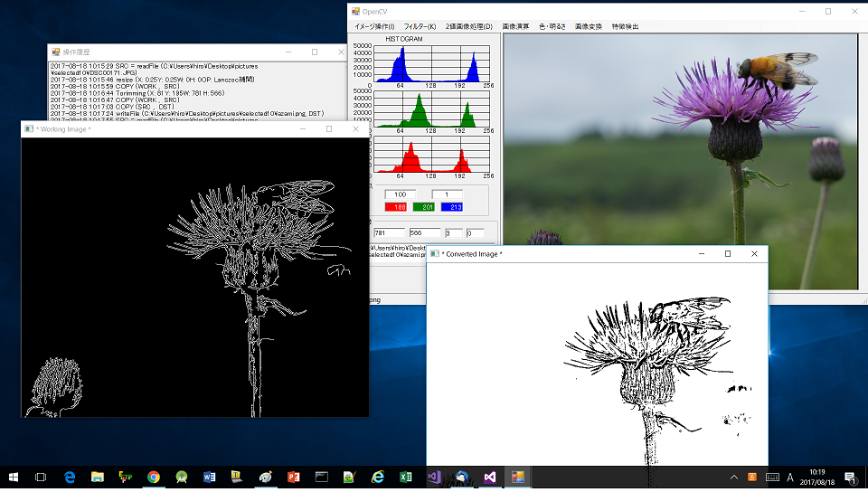This screenshot has height=492, width=868.
Task: Minimize the Working Image window
Action: tap(303, 129)
